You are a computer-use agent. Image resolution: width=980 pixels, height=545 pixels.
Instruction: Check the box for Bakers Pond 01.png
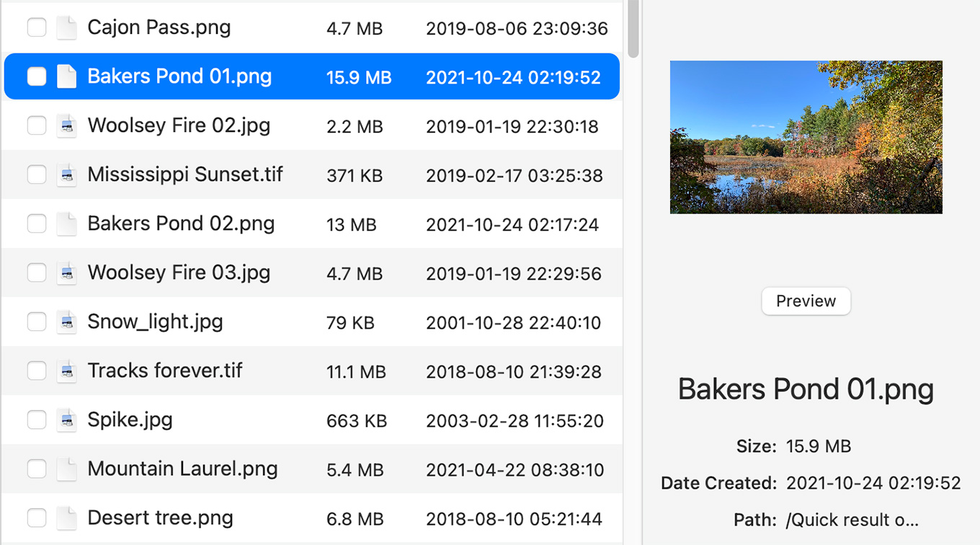[37, 76]
